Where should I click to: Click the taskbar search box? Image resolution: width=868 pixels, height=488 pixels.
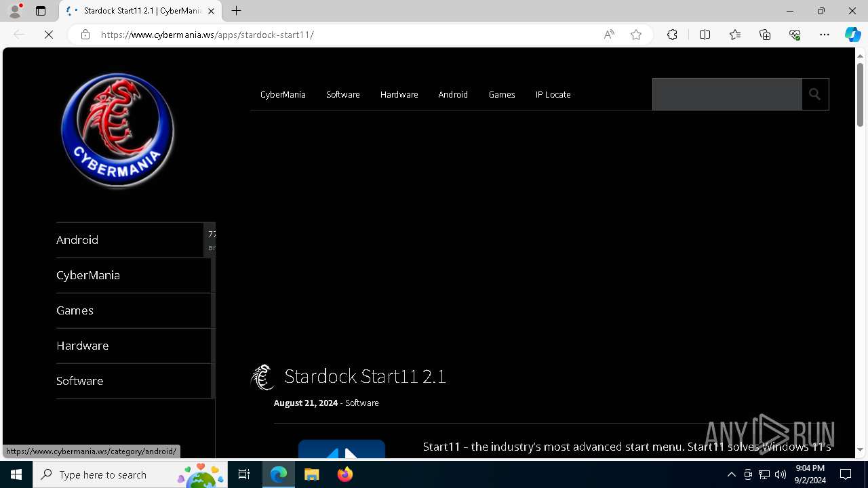click(131, 474)
